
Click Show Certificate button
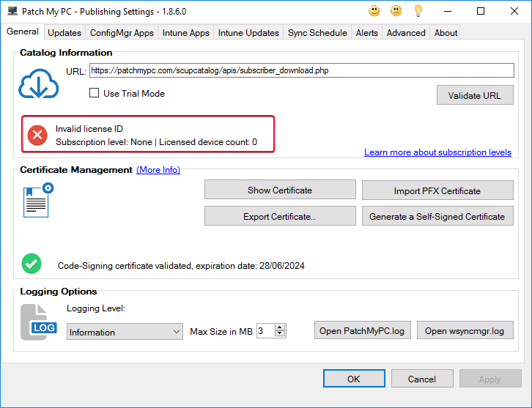[280, 190]
